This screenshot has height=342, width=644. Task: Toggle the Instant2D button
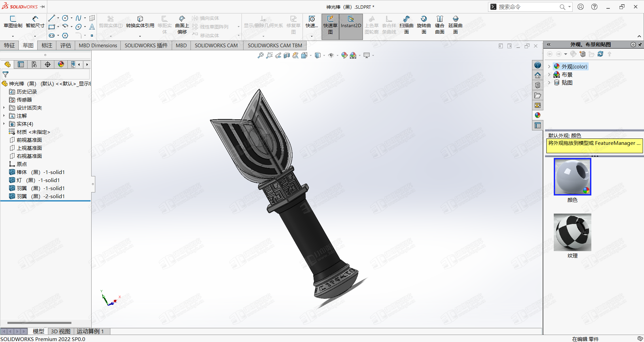coord(351,27)
